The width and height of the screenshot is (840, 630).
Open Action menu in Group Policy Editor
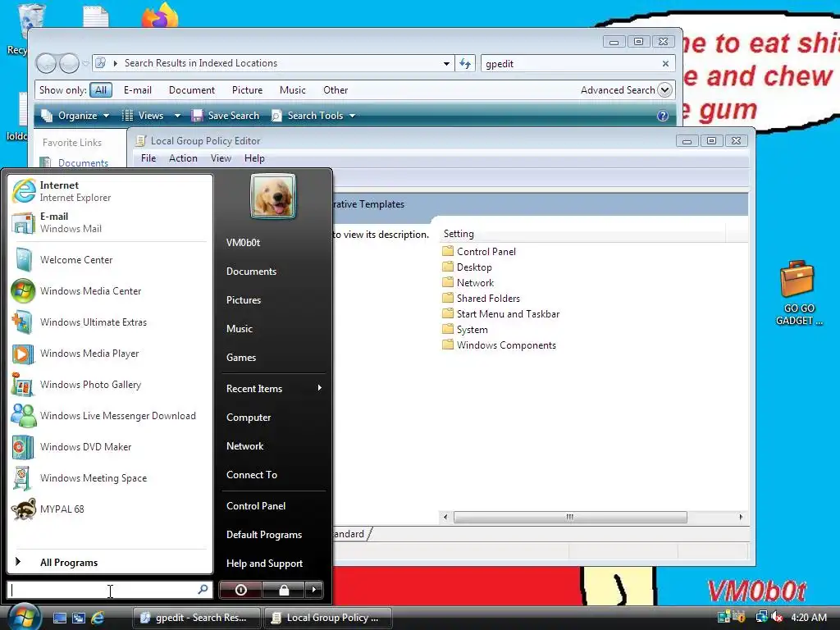pos(183,158)
